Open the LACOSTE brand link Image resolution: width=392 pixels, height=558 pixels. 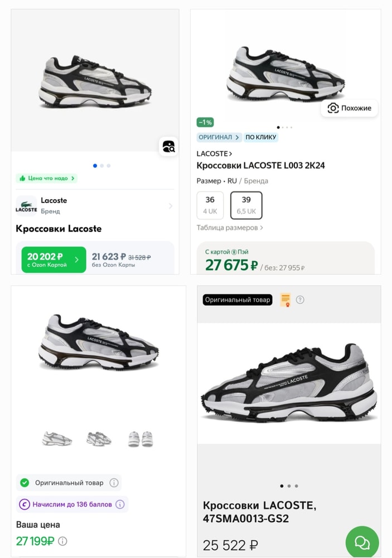pyautogui.click(x=214, y=153)
